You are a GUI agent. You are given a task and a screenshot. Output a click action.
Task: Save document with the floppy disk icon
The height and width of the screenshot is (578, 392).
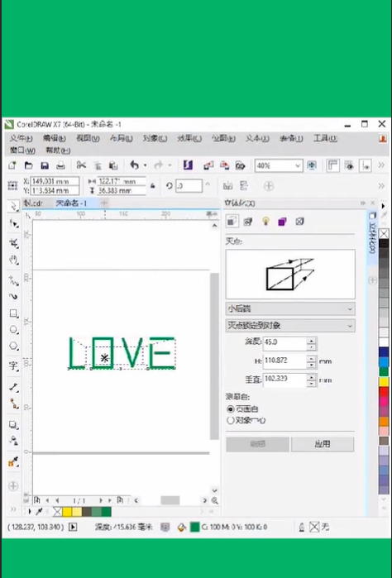pos(45,165)
